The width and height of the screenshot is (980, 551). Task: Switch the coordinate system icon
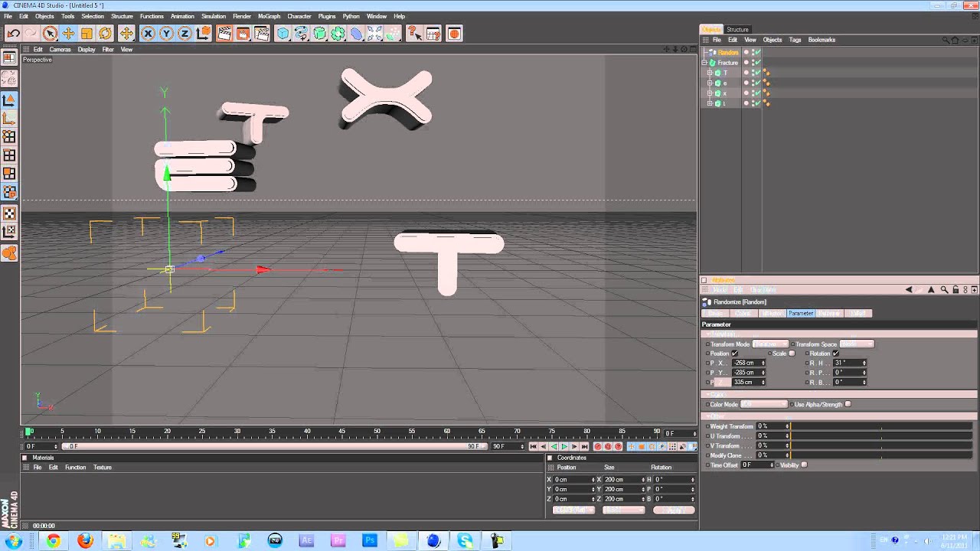[203, 34]
